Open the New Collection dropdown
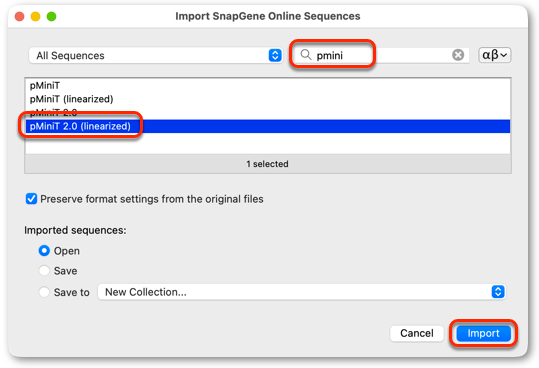 pyautogui.click(x=301, y=292)
